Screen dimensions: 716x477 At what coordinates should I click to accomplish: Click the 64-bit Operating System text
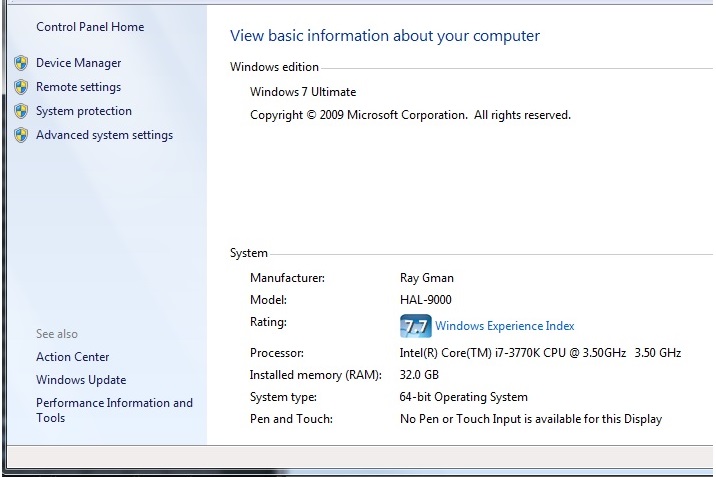tap(463, 397)
